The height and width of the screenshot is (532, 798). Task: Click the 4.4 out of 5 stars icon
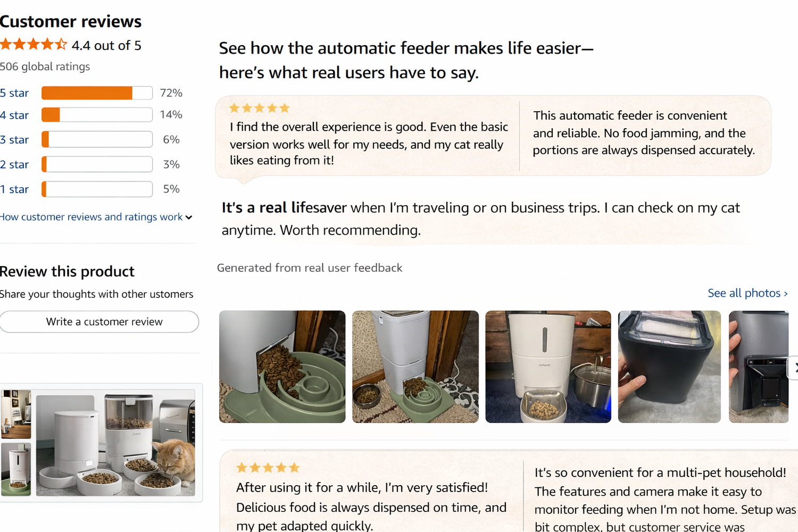(34, 45)
